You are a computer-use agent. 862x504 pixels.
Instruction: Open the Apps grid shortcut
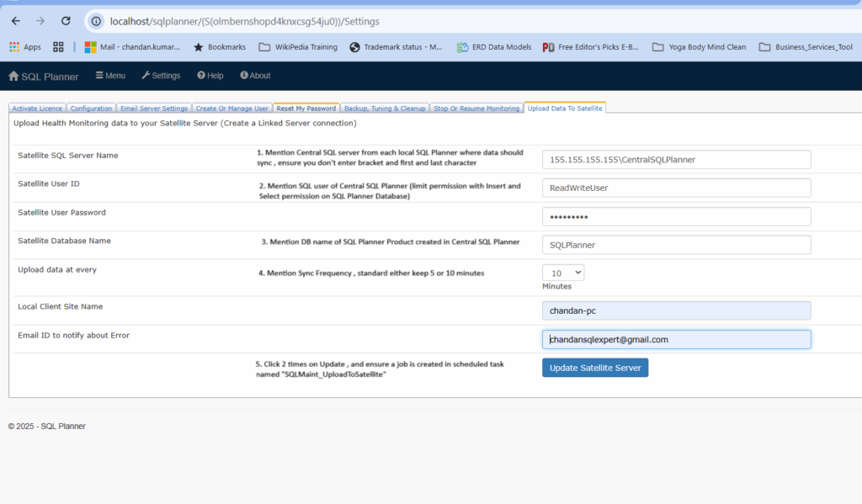tap(25, 47)
